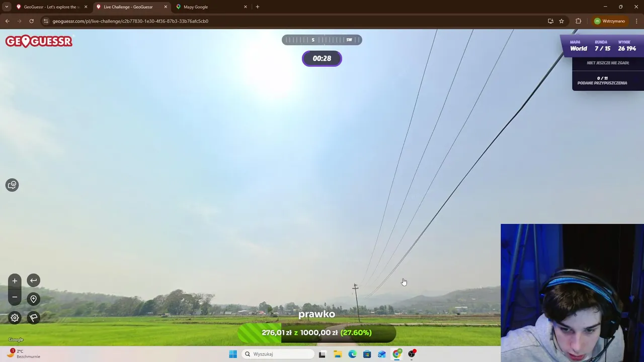The width and height of the screenshot is (644, 362).
Task: Open game settings with the gear icon
Action: (x=15, y=318)
